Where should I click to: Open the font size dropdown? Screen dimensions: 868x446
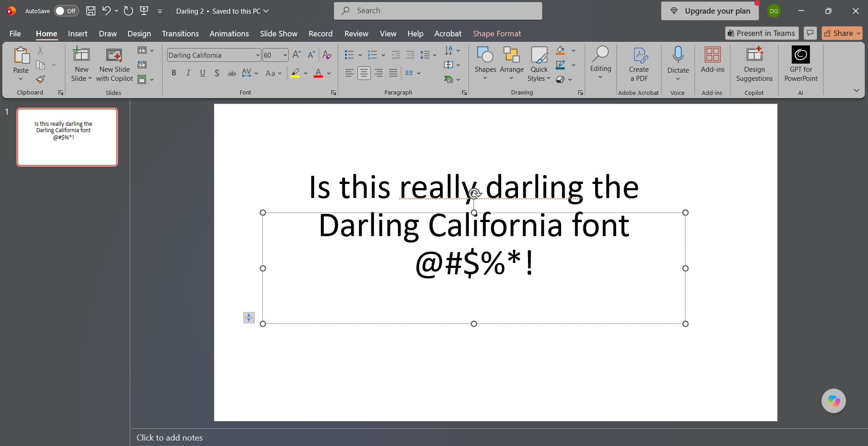[285, 55]
